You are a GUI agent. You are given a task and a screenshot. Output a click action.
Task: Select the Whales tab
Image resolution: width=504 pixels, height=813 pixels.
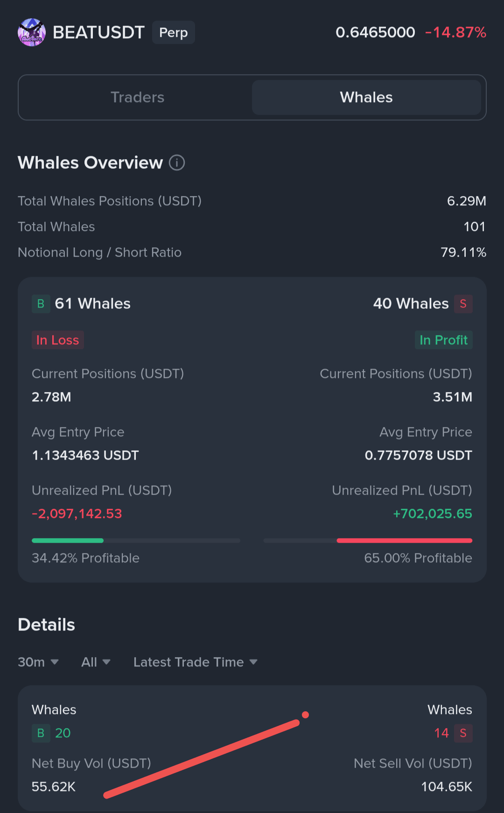click(366, 97)
